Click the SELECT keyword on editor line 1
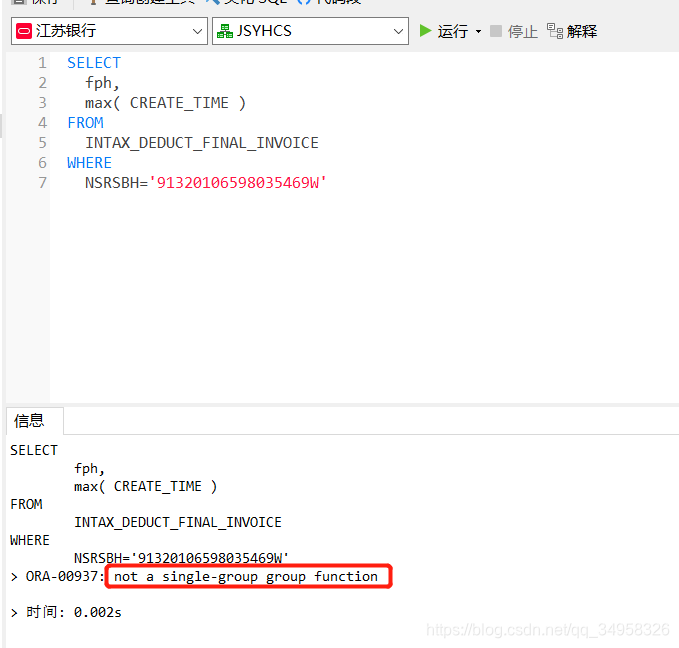679x648 pixels. (94, 63)
